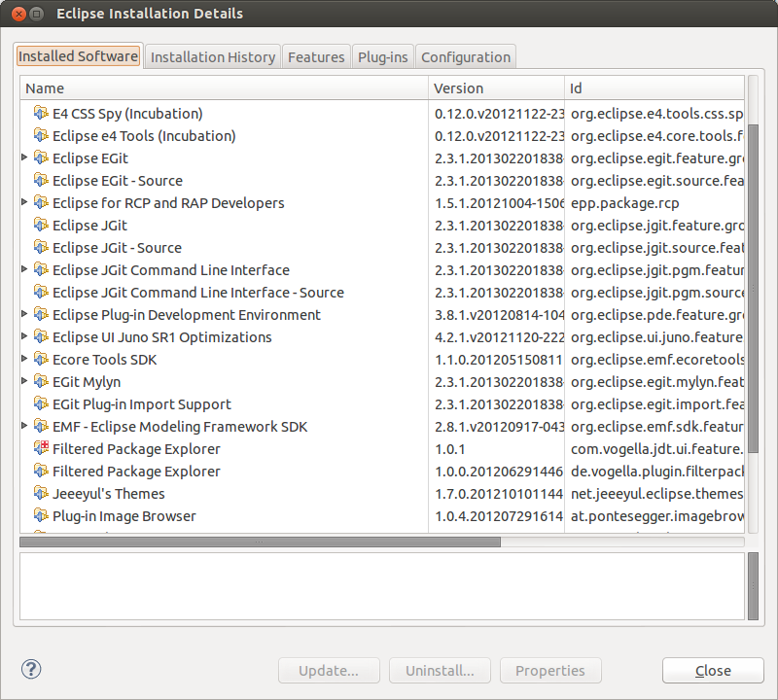Select version cell 4.2.1.v20121120-222
This screenshot has height=700, width=778.
click(497, 336)
